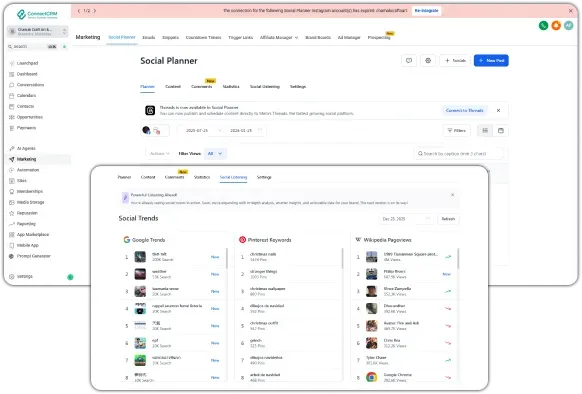
Task: Click the Google Trends list scrollbar
Action: point(226,258)
